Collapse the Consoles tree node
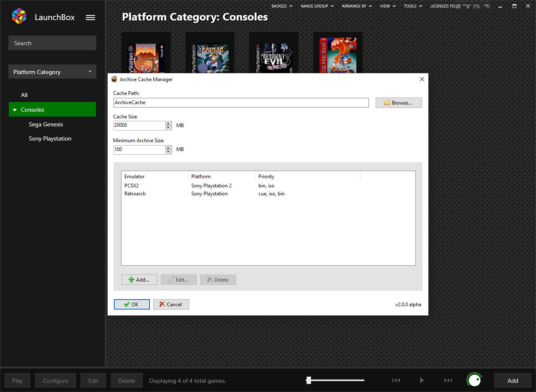The height and width of the screenshot is (392, 536). [15, 110]
